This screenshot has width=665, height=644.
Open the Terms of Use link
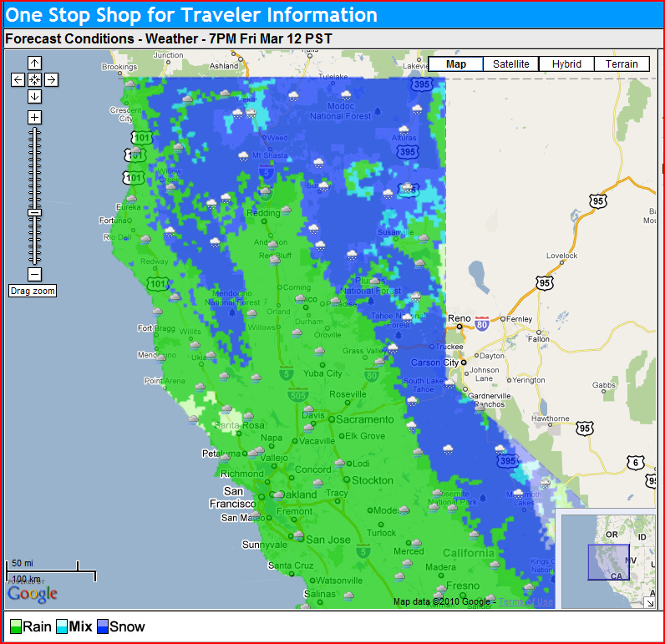(x=526, y=601)
